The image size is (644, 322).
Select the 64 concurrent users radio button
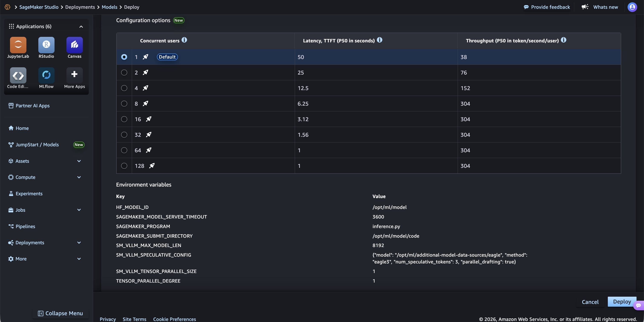tap(124, 150)
